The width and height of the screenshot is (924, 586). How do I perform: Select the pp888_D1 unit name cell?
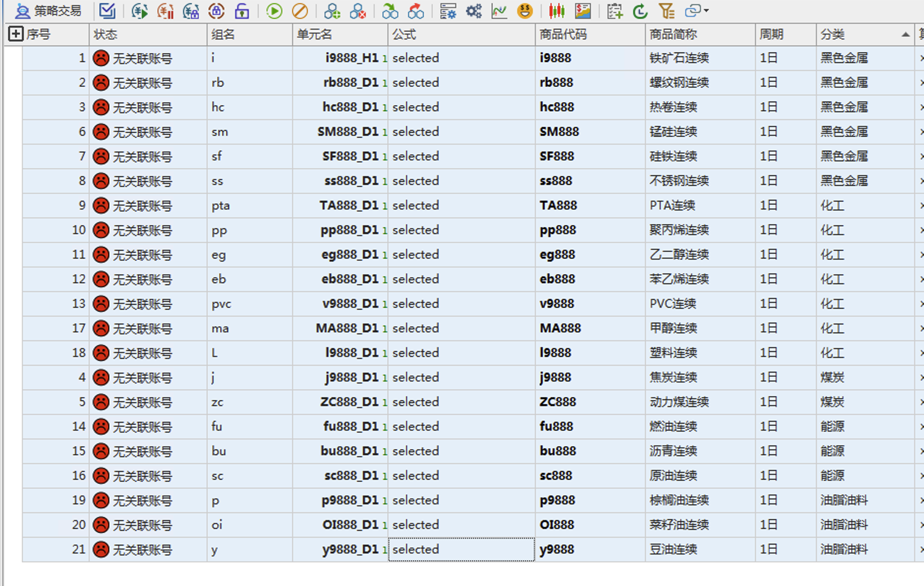[x=340, y=230]
